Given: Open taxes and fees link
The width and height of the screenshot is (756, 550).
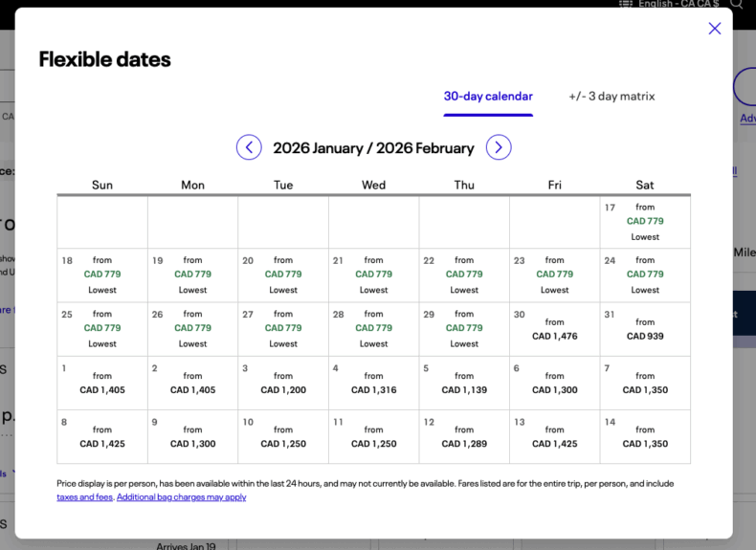Looking at the screenshot, I should 84,497.
